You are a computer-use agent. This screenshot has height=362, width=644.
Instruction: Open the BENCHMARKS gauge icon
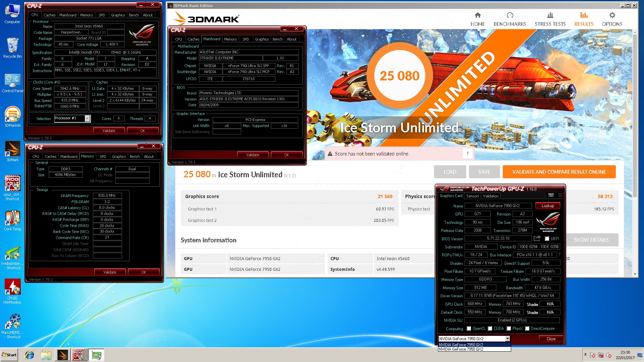pos(510,15)
